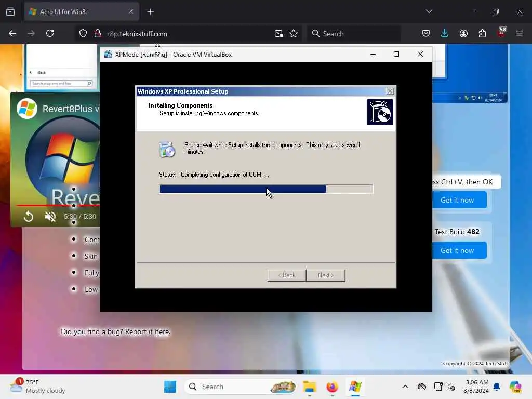
Task: Bookmark this page with the star
Action: (294, 34)
